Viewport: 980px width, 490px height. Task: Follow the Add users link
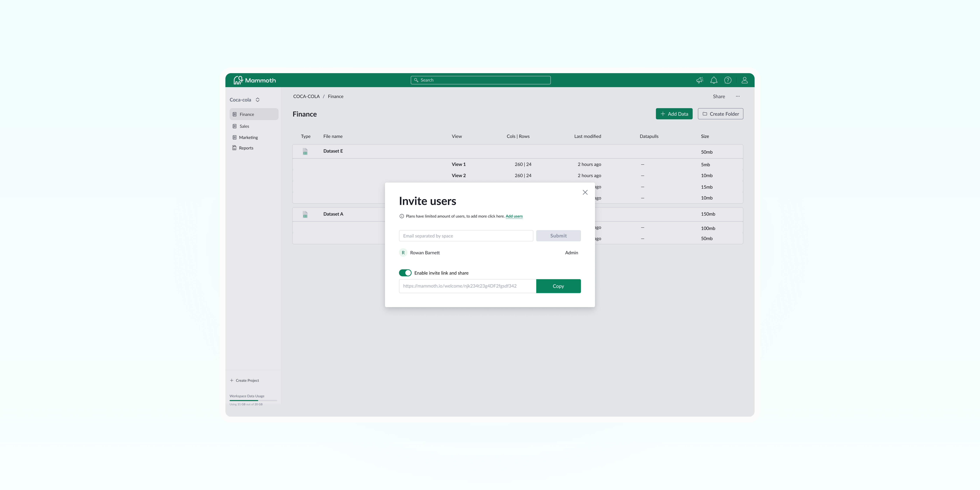pos(514,216)
